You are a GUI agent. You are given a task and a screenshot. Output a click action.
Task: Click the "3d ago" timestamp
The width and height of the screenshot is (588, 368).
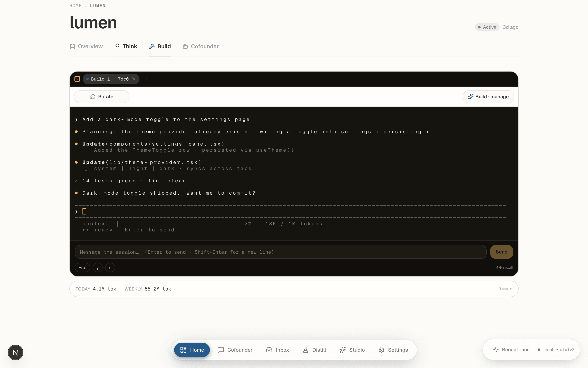pos(510,27)
